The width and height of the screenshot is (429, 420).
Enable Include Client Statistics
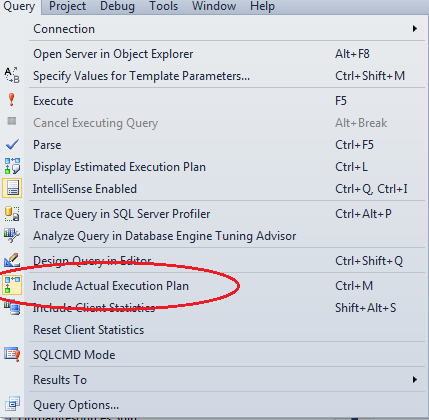[94, 307]
